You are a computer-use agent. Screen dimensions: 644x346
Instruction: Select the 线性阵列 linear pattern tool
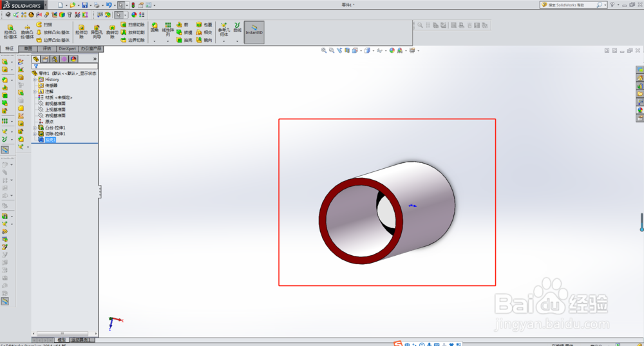(167, 30)
